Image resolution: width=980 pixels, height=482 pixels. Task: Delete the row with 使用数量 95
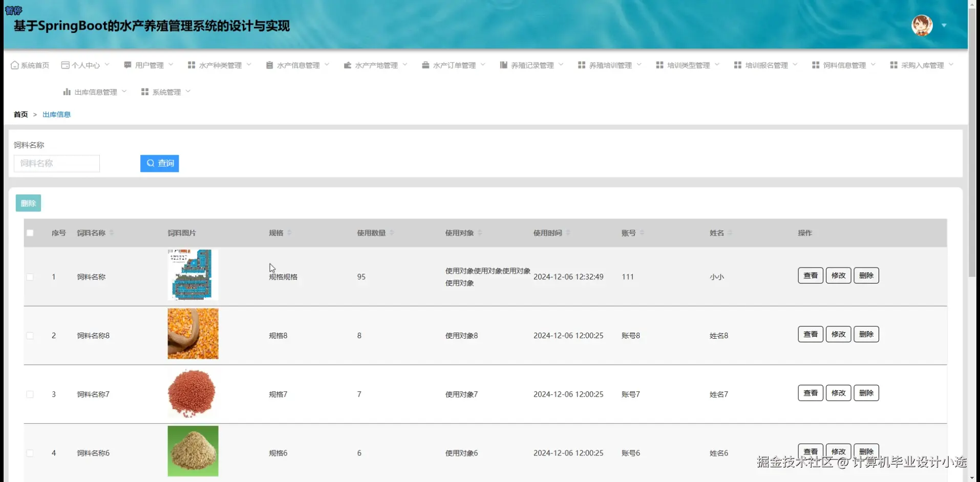(x=866, y=275)
